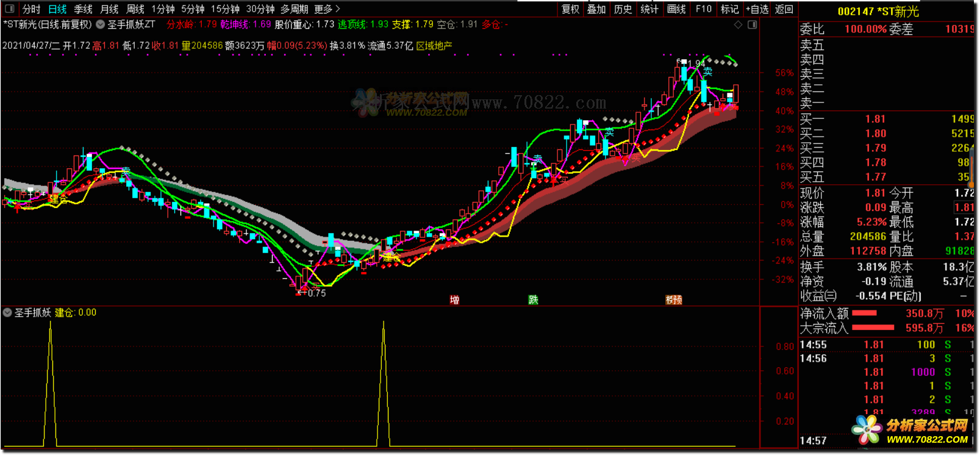
Task: Click the 外盘 112758 value
Action: (x=868, y=251)
